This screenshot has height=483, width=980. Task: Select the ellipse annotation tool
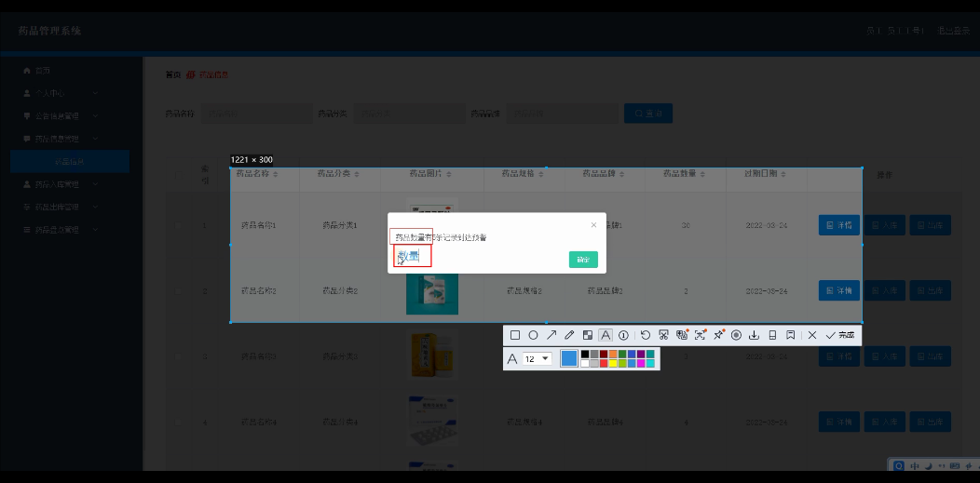point(533,335)
